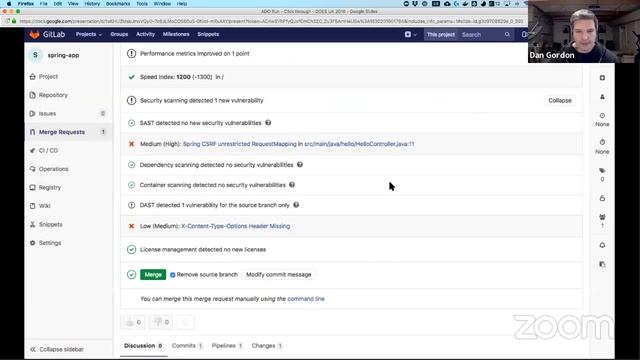Click red X icon on Low vulnerability row

(x=131, y=226)
